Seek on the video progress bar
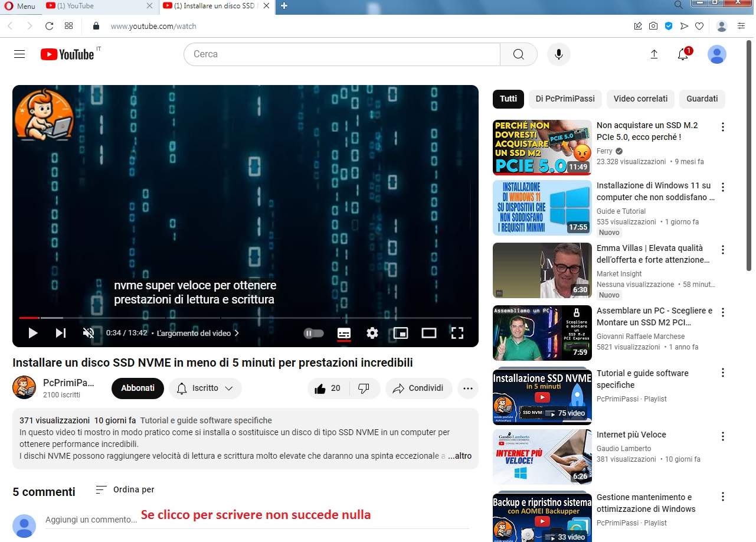Viewport: 756px width, 542px height. pyautogui.click(x=246, y=318)
